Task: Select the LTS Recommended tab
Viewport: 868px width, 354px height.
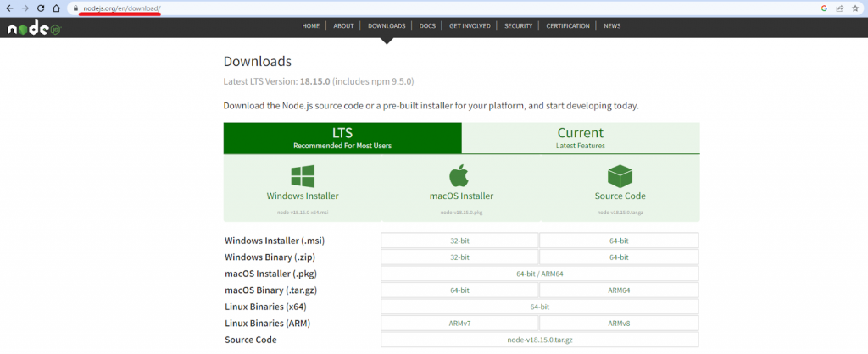Action: coord(342,137)
